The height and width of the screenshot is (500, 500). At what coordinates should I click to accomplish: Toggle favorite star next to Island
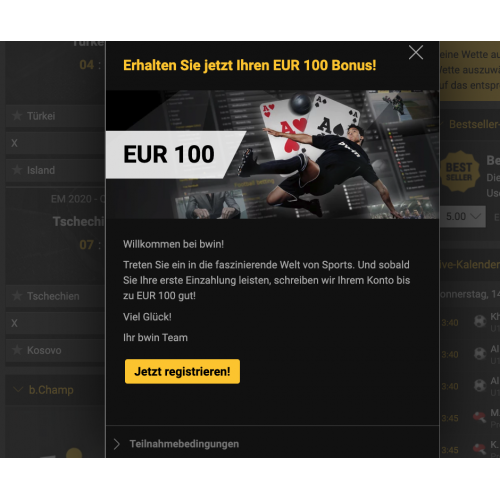pos(17,170)
